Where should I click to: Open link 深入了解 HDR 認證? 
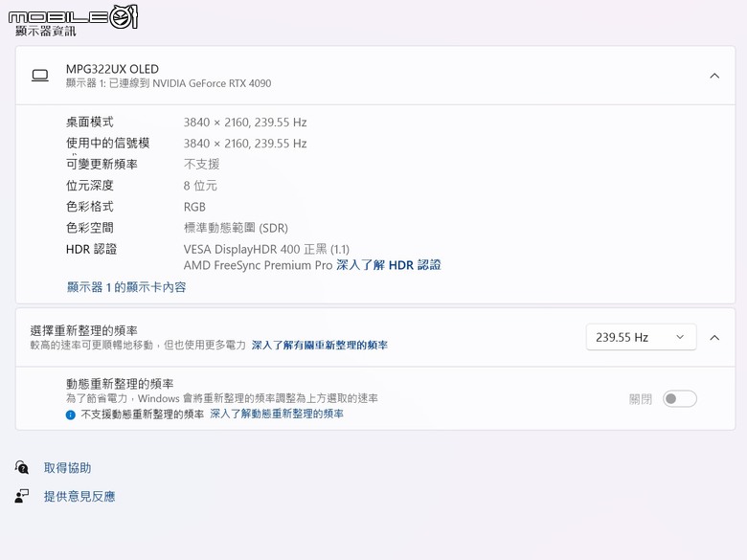pos(388,265)
